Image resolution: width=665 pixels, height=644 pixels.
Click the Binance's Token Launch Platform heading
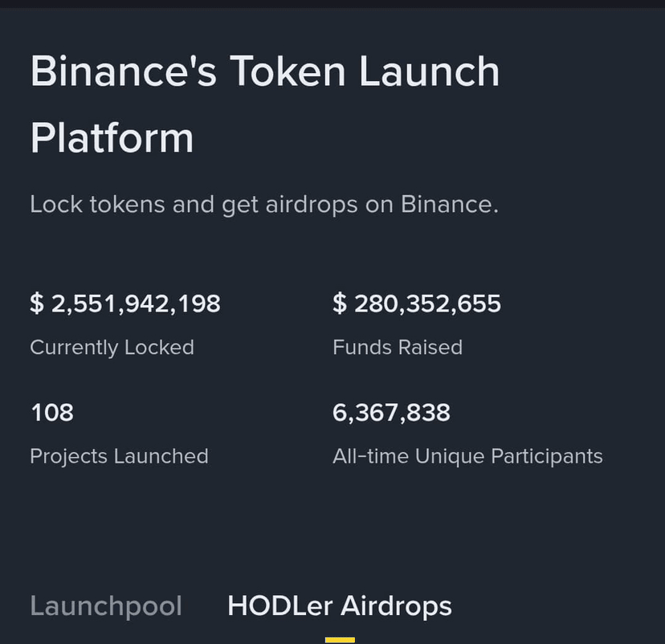[265, 104]
